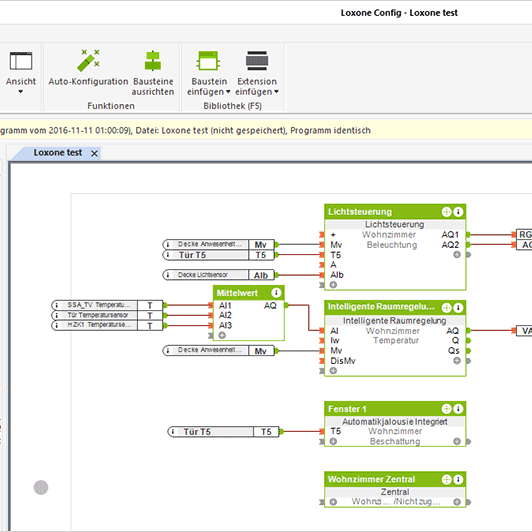532x532 pixels.
Task: Add input plus on Wohnzimmer Zentral block
Action: pyautogui.click(x=333, y=501)
